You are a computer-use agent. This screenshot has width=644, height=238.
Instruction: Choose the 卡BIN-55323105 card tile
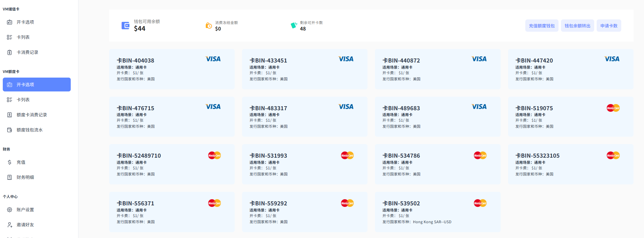coord(570,164)
